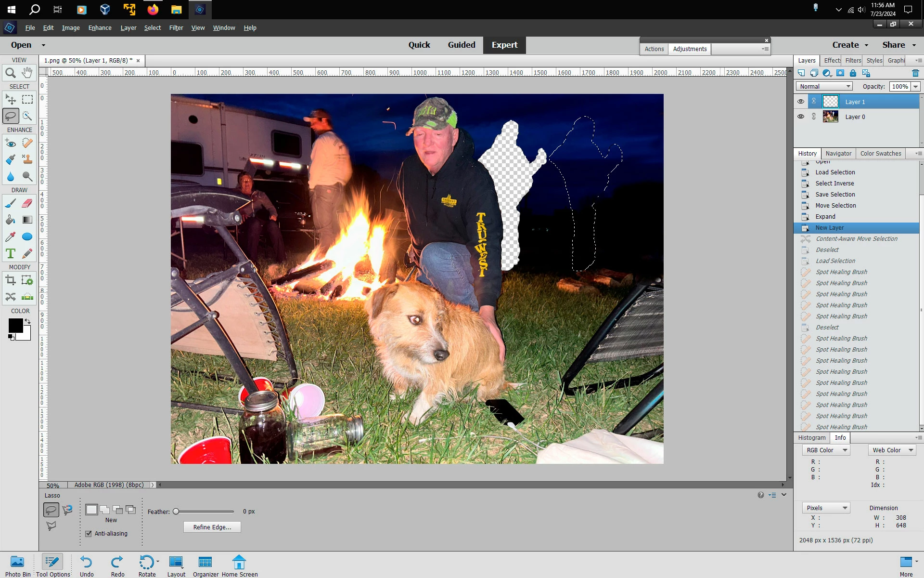Select the Red Eye Removal tool

[x=11, y=143]
